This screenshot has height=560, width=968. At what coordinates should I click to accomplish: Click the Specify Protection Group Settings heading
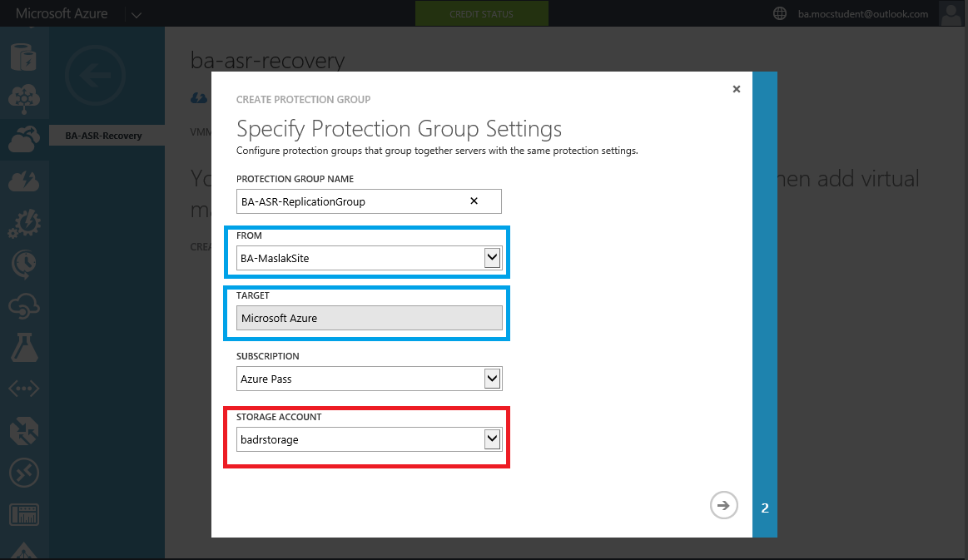tap(399, 129)
